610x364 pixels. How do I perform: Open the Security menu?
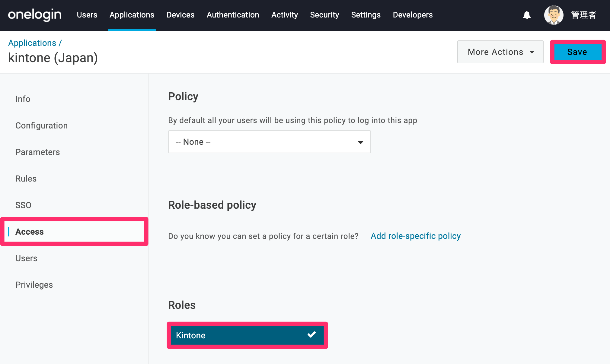tap(324, 15)
